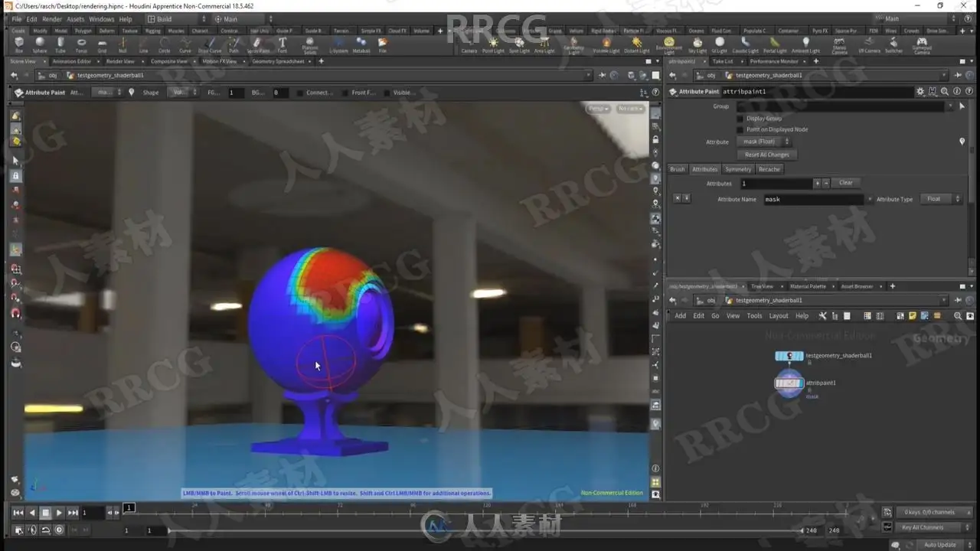
Task: Open the network editor search icon
Action: [x=958, y=315]
